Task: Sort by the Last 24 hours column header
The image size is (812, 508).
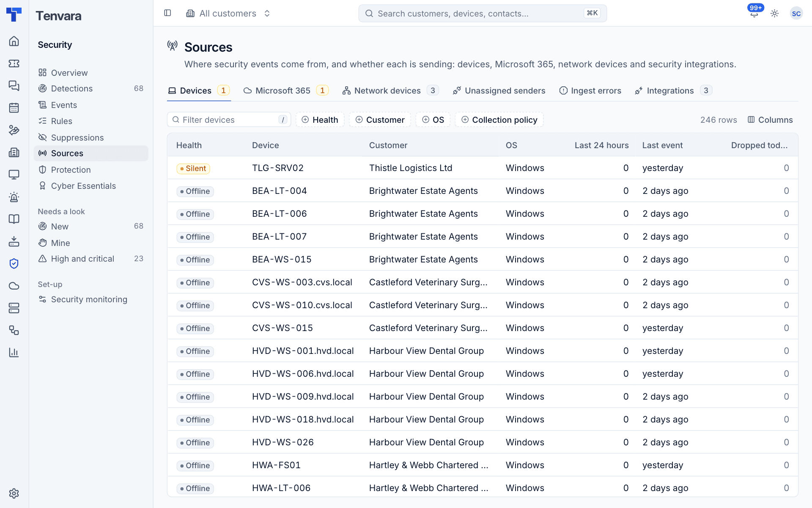Action: click(601, 145)
